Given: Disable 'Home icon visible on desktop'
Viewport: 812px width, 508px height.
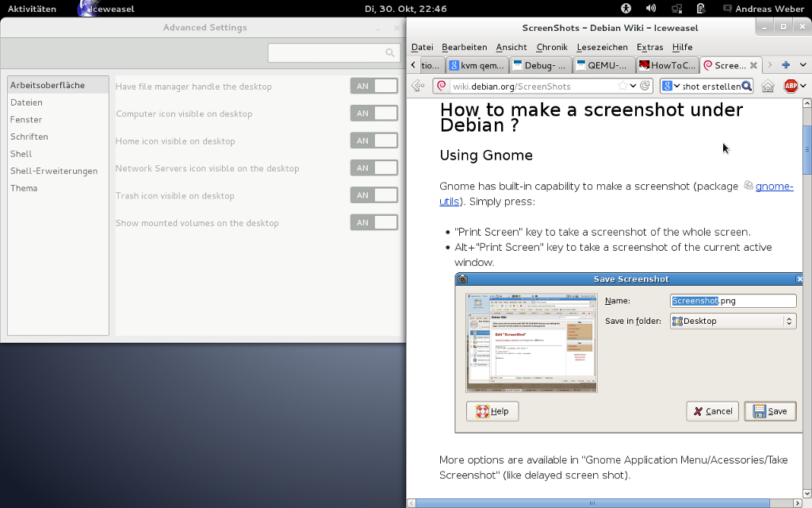Looking at the screenshot, I should (373, 141).
